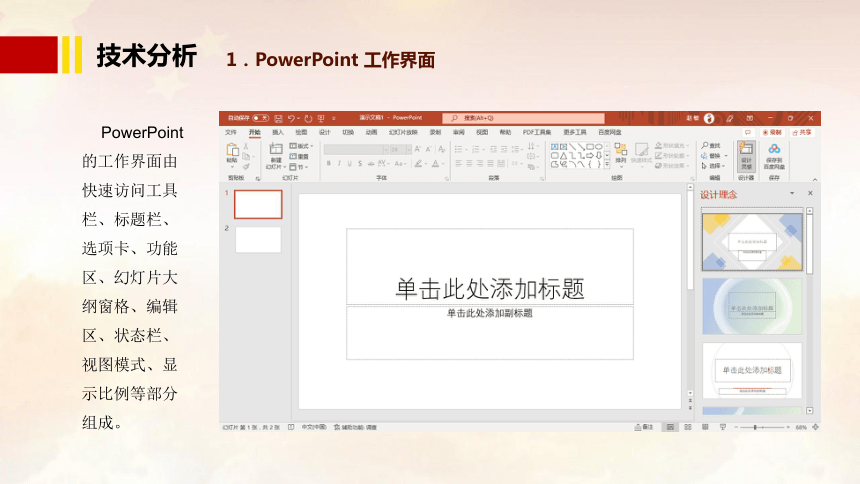The image size is (860, 484).
Task: Click the search box 搜索(Alt+Q)
Action: pyautogui.click(x=524, y=118)
